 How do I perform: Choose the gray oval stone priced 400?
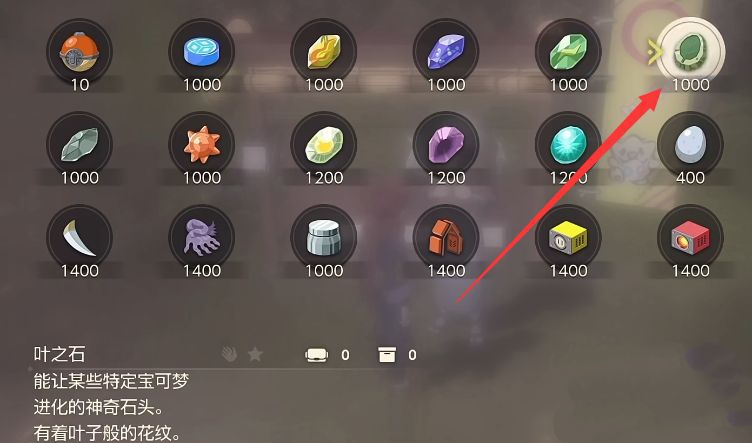pos(690,145)
